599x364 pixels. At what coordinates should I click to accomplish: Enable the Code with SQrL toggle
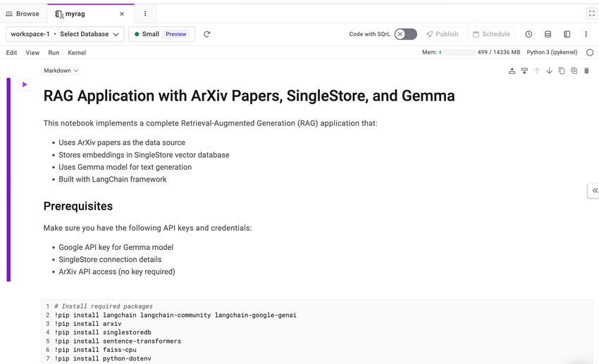405,34
